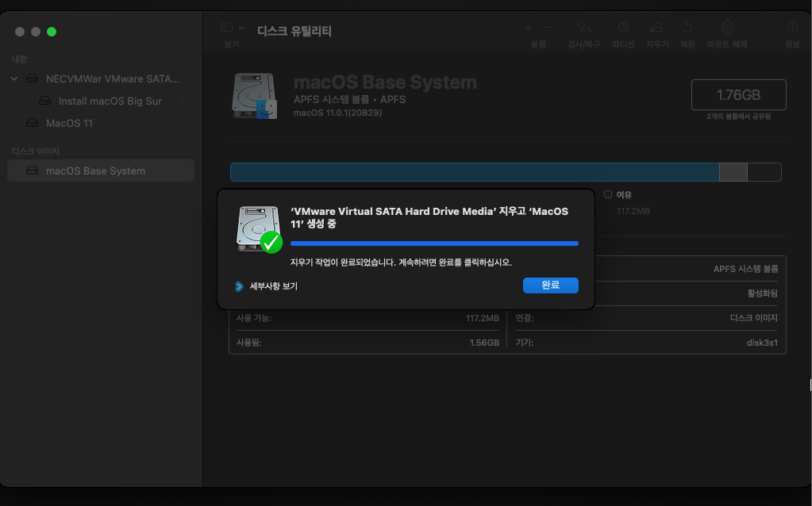The width and height of the screenshot is (812, 506).
Task: Click the 117.2MB available value in table
Action: (x=482, y=318)
